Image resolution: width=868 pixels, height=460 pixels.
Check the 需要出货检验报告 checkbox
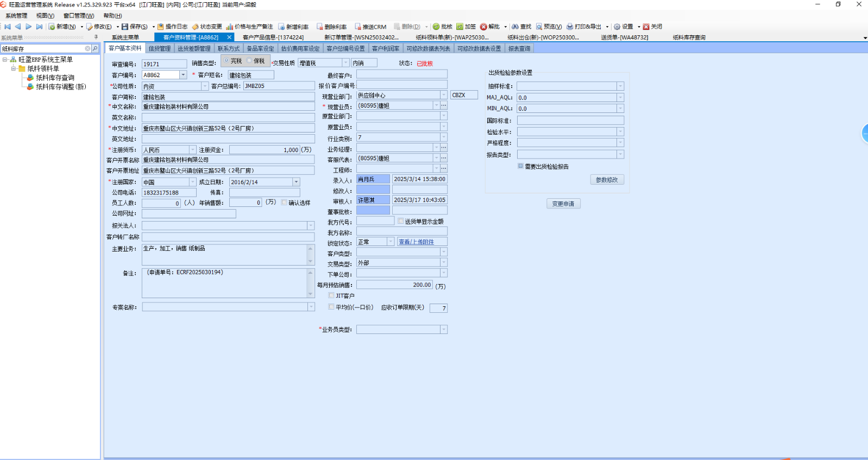pos(520,166)
